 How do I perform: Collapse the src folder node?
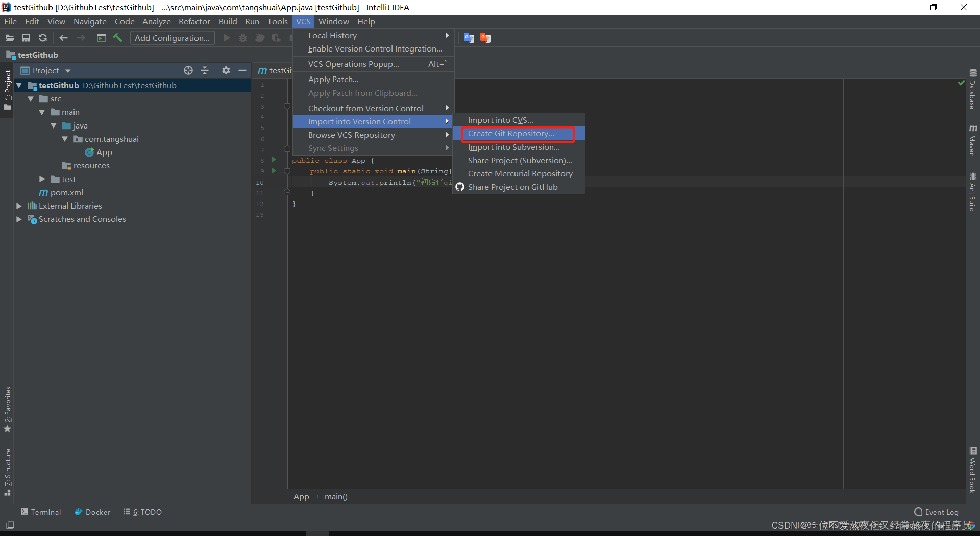coord(31,99)
